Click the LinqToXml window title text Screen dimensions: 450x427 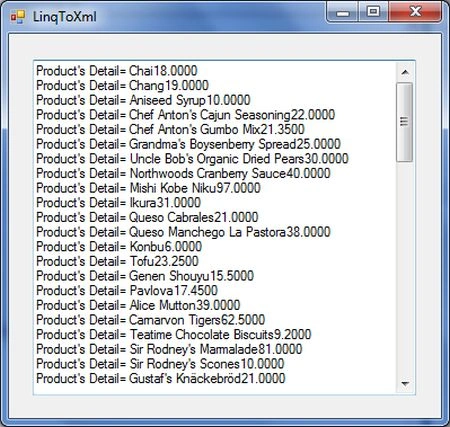tap(65, 17)
